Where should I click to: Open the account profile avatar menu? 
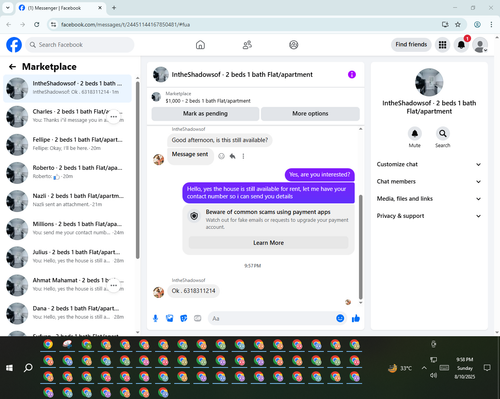(480, 45)
